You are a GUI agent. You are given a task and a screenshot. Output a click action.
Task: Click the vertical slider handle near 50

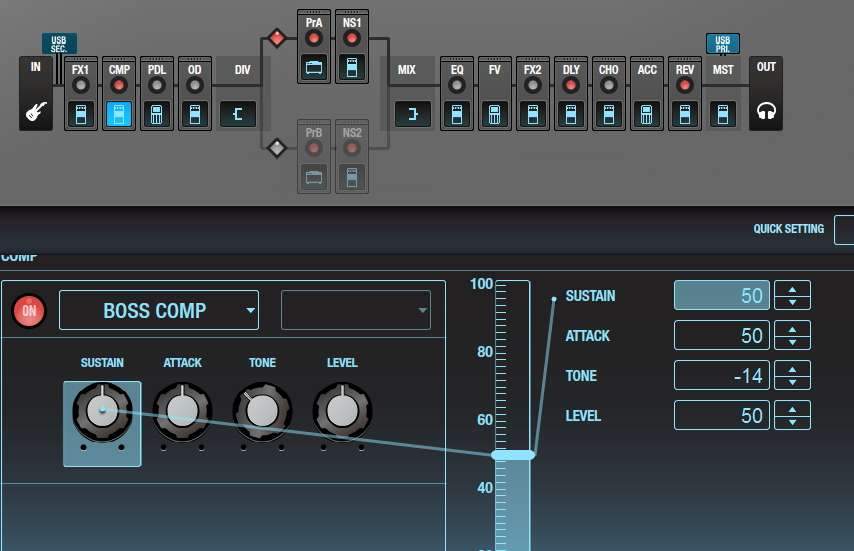pyautogui.click(x=513, y=455)
